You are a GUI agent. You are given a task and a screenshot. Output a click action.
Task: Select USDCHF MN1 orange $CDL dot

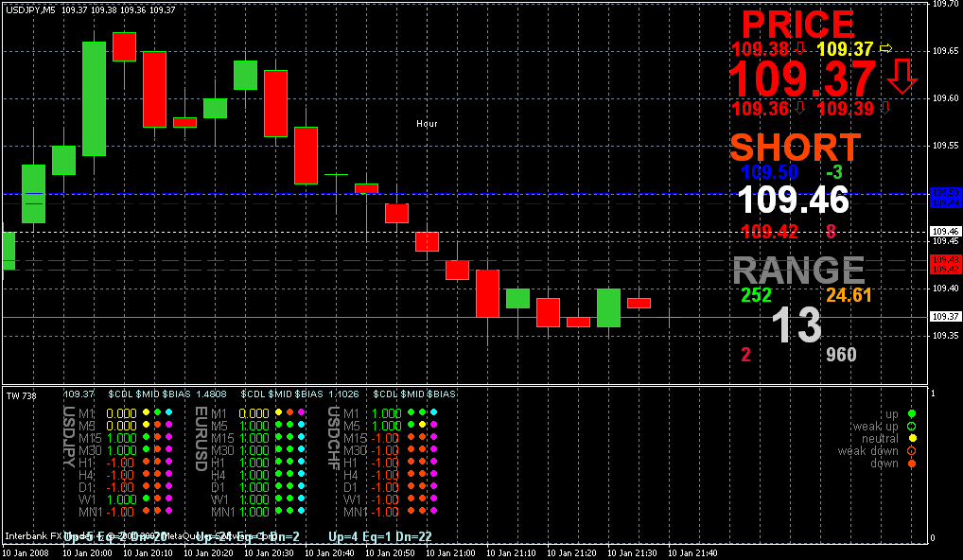click(x=411, y=511)
